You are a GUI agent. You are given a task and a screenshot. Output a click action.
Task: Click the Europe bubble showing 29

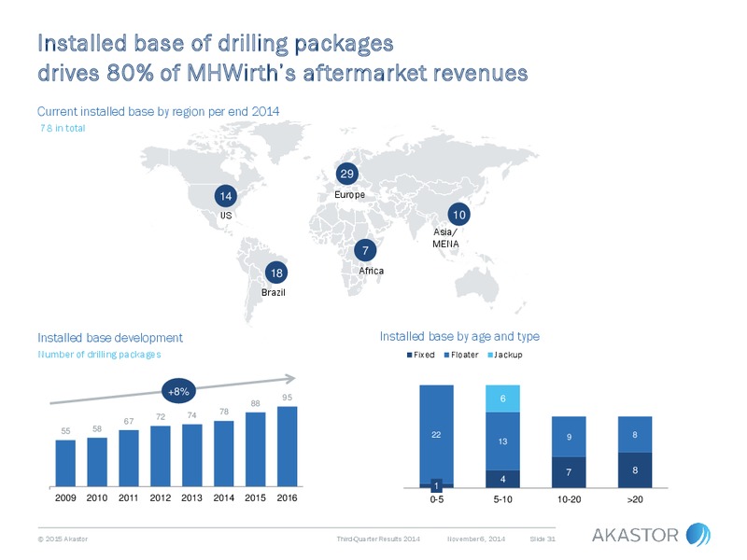(346, 174)
